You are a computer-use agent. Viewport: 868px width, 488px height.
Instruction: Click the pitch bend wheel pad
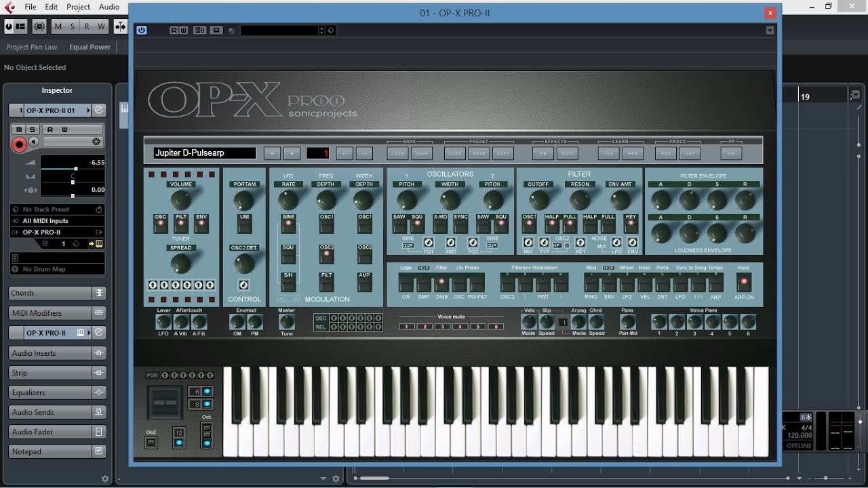165,403
